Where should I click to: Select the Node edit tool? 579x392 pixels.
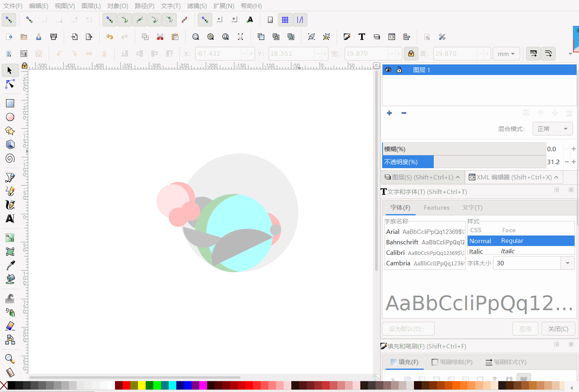pyautogui.click(x=10, y=84)
